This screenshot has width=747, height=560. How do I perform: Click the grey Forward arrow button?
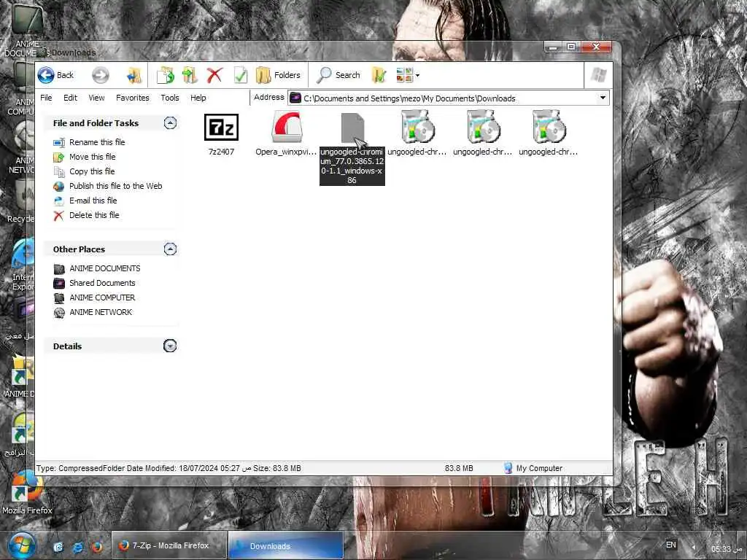click(x=101, y=75)
